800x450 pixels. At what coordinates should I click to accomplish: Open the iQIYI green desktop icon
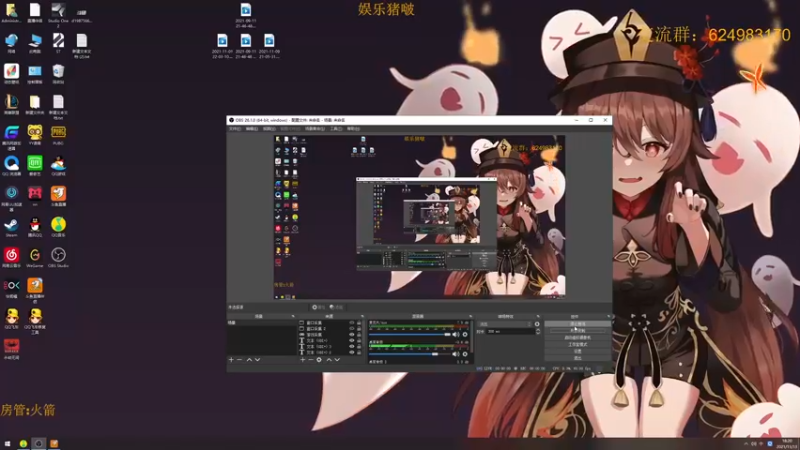(35, 166)
